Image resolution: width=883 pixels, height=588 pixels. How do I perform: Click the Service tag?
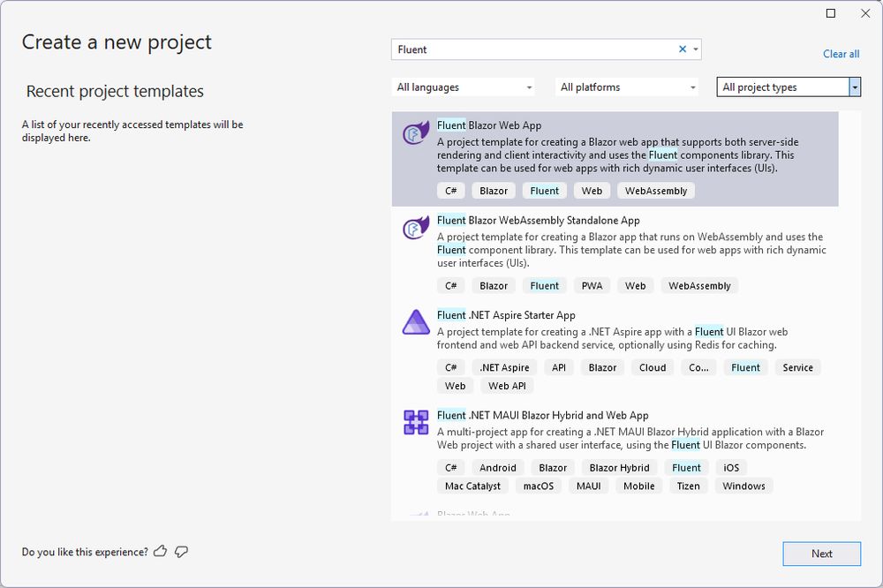[x=797, y=368]
